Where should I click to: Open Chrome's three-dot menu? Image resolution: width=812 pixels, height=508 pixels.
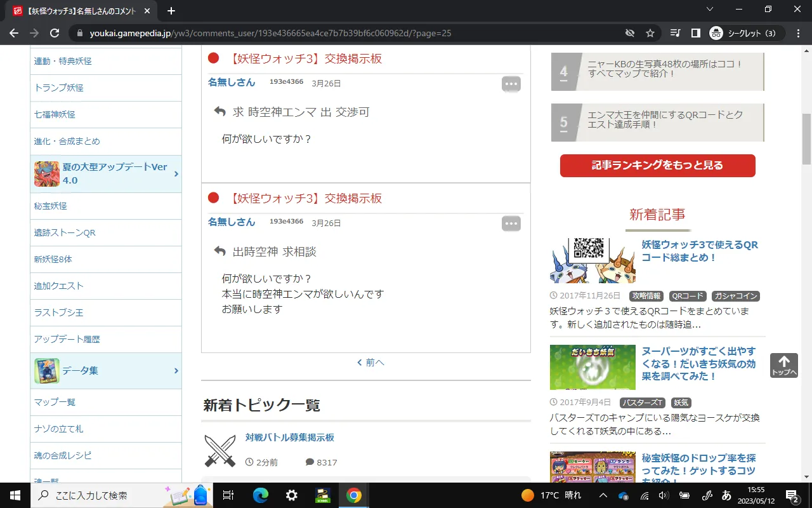798,33
